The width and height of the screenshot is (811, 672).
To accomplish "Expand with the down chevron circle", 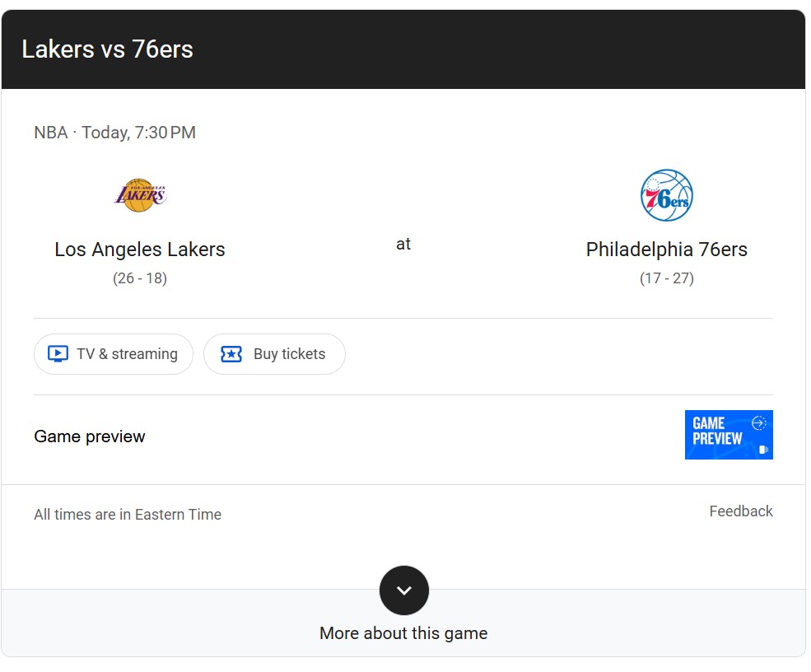I will [403, 590].
